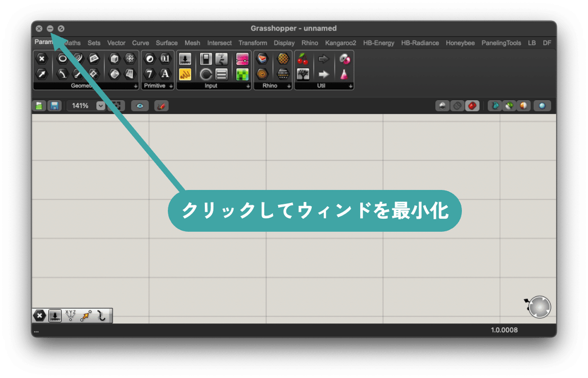Select the colored layers icon in Rhino panel
The height and width of the screenshot is (378, 588).
click(x=262, y=59)
